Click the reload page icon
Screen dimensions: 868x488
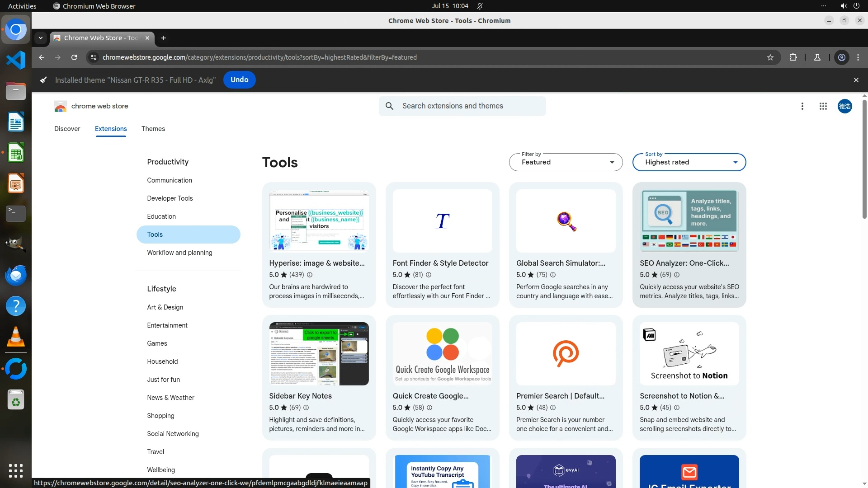point(74,57)
